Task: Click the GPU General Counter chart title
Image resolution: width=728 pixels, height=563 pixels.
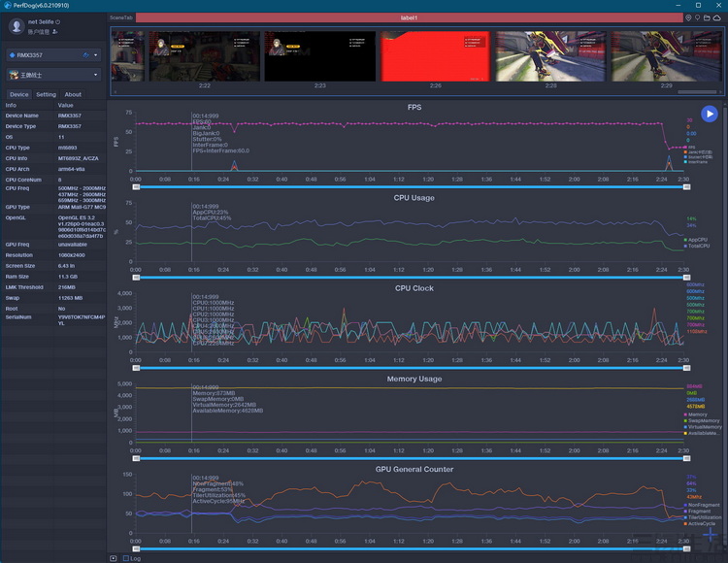Action: click(x=414, y=469)
